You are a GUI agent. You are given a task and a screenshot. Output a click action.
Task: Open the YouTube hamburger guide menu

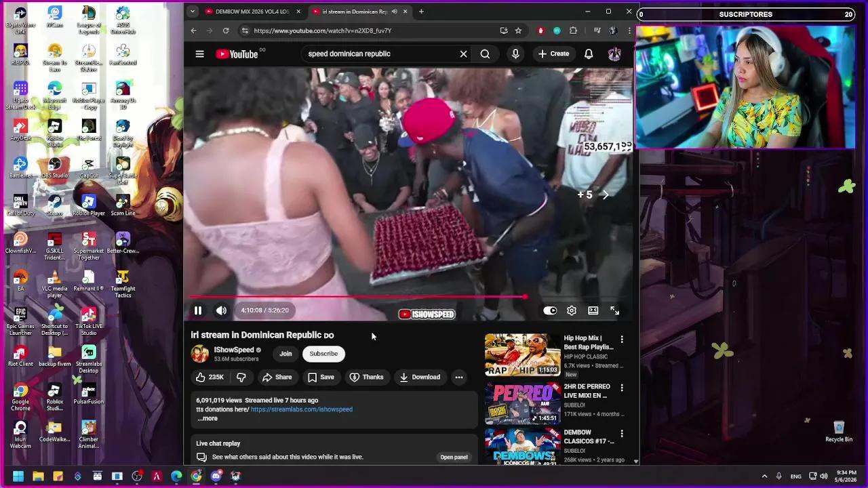[199, 54]
